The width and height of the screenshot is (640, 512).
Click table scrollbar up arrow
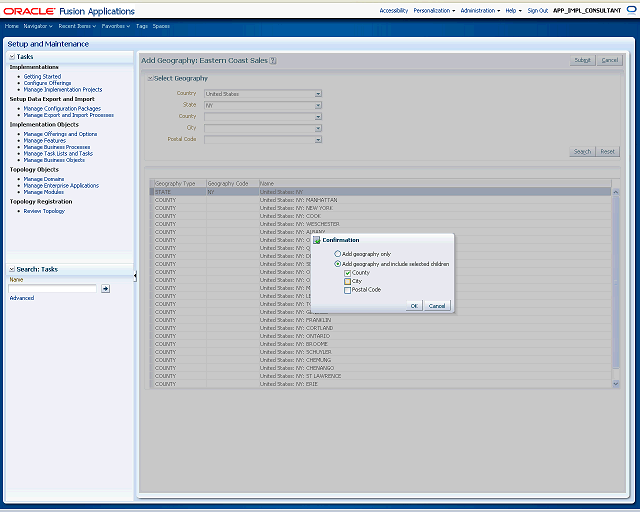(x=616, y=192)
